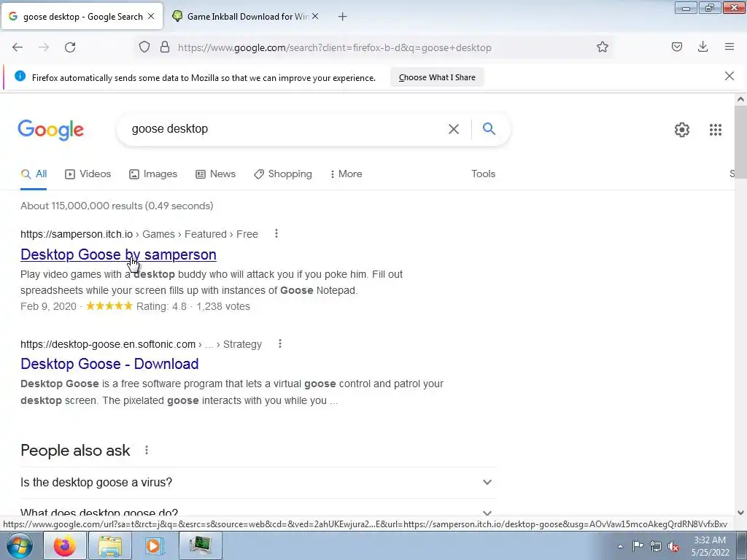Show the Firefox downloads panel

[703, 47]
